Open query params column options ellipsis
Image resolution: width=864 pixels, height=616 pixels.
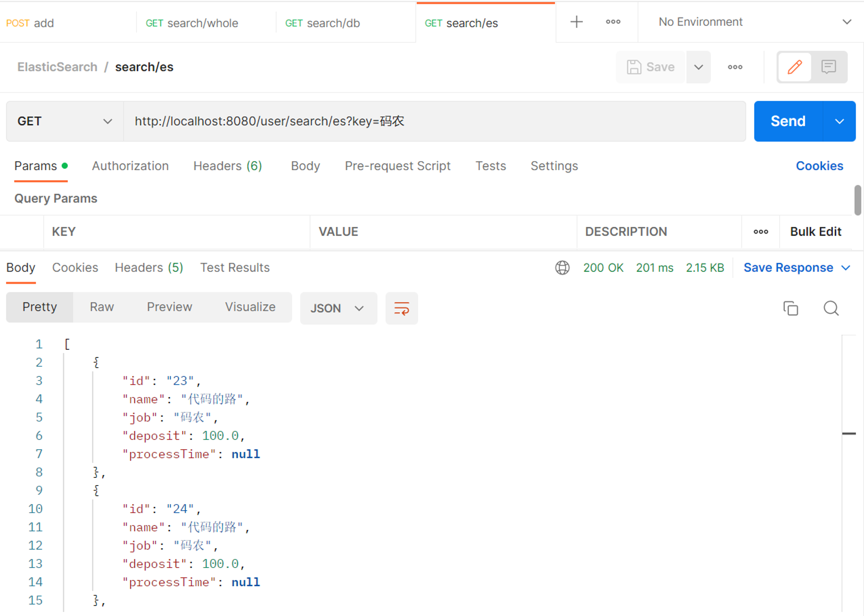(761, 232)
